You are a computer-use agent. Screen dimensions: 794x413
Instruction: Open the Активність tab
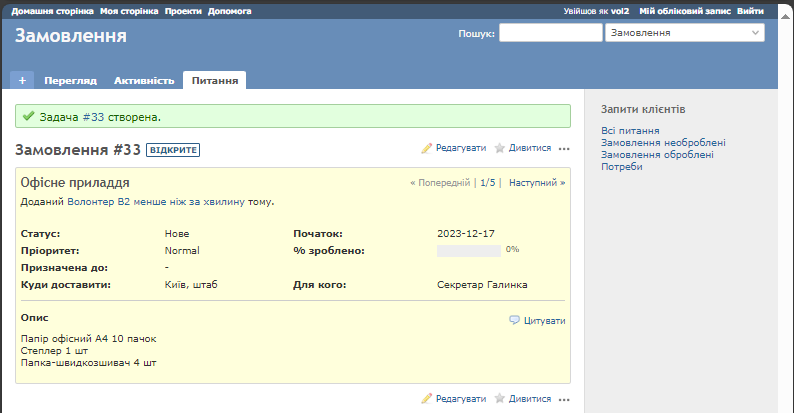pyautogui.click(x=144, y=80)
